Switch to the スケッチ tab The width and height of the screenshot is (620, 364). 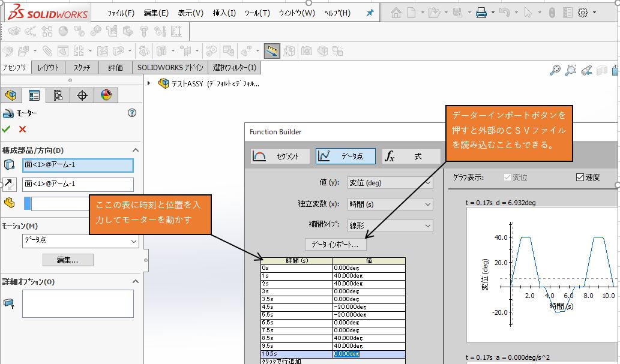pos(82,68)
